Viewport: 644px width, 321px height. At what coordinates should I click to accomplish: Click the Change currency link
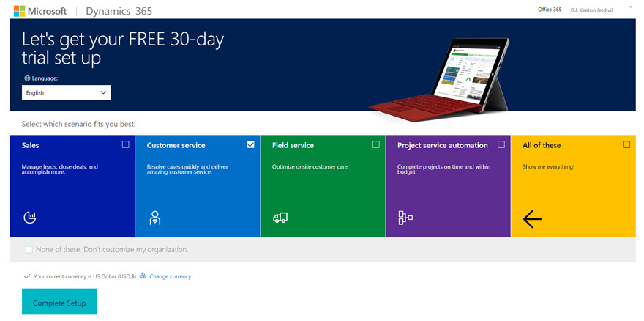(x=170, y=276)
